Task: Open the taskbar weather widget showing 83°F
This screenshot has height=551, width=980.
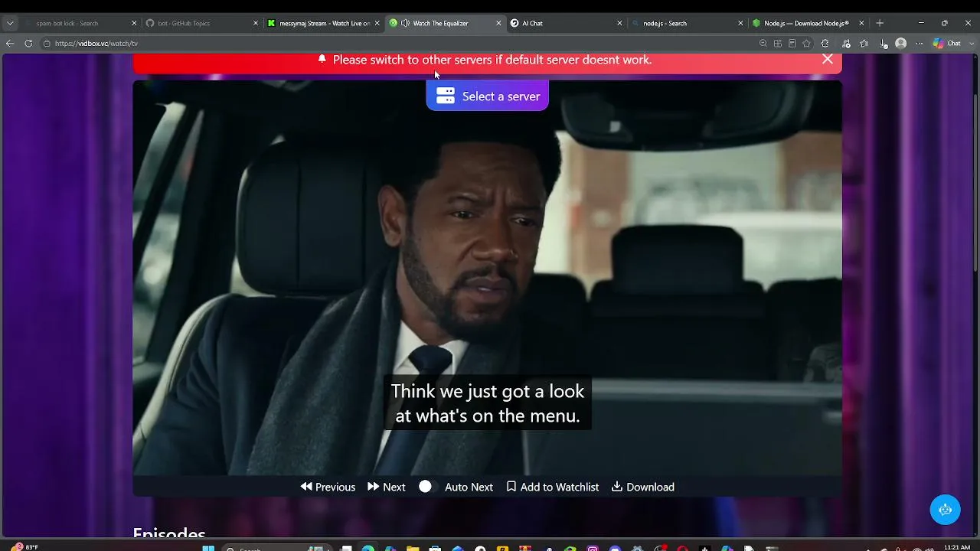Action: tap(23, 547)
